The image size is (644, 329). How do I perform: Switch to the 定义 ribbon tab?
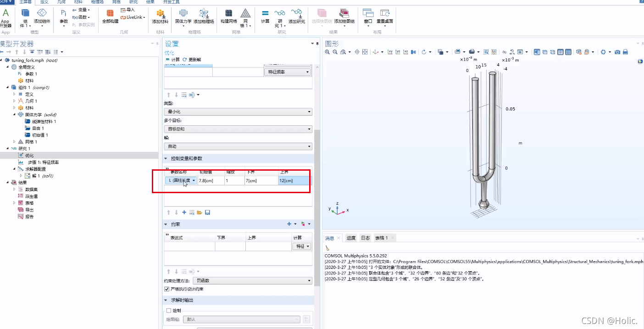(44, 2)
